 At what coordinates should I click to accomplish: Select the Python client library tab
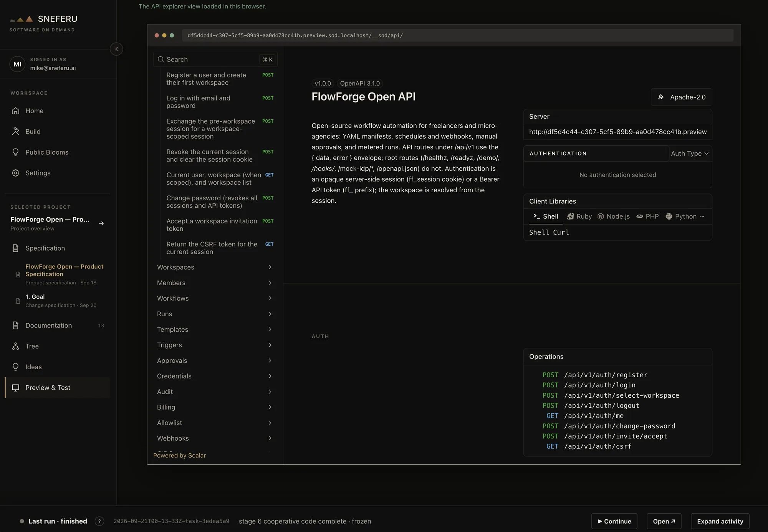[681, 216]
